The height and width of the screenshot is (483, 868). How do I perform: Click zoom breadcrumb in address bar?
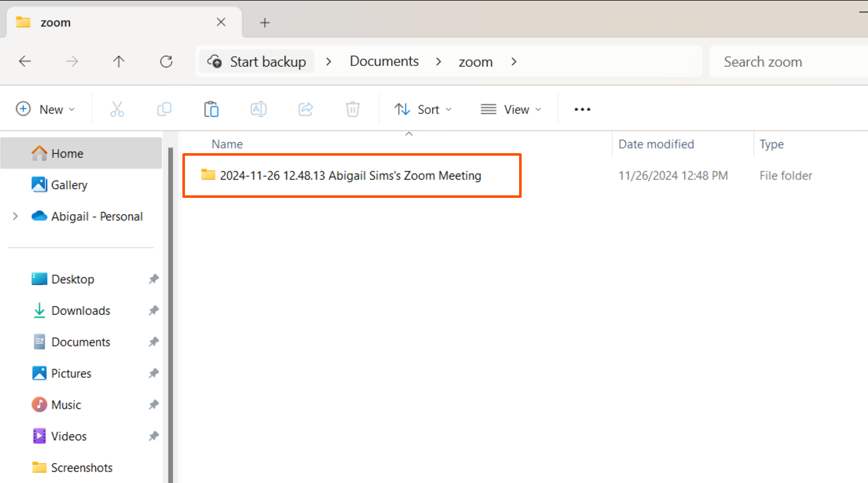tap(475, 62)
